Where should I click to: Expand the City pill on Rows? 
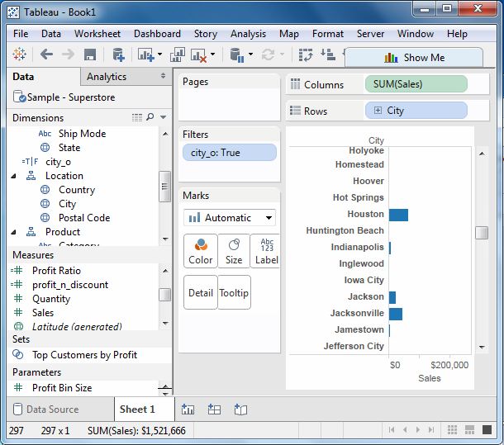[x=378, y=111]
